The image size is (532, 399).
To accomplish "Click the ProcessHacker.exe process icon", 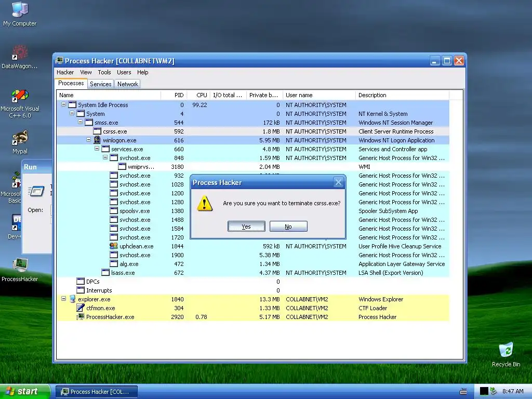I will (81, 316).
